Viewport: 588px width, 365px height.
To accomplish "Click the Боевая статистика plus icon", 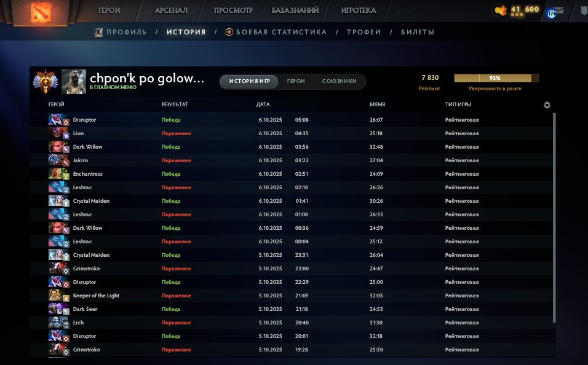I will (x=229, y=32).
